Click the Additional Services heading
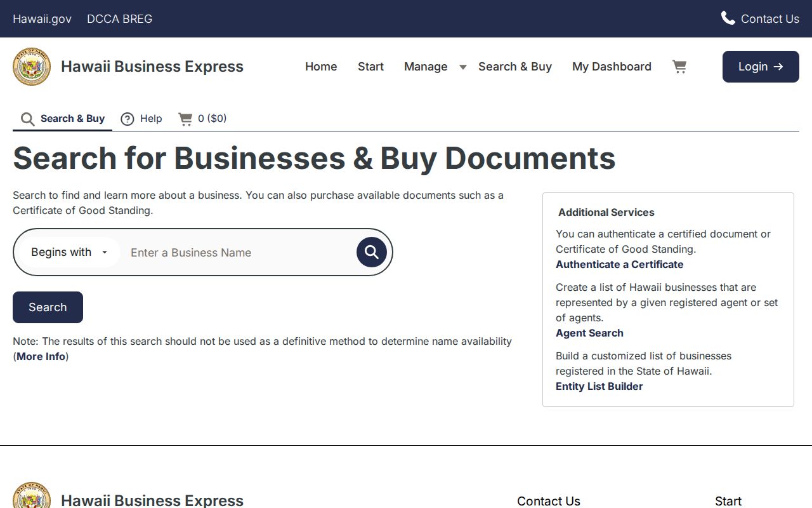Screen dimensions: 812x508 [x=606, y=212]
